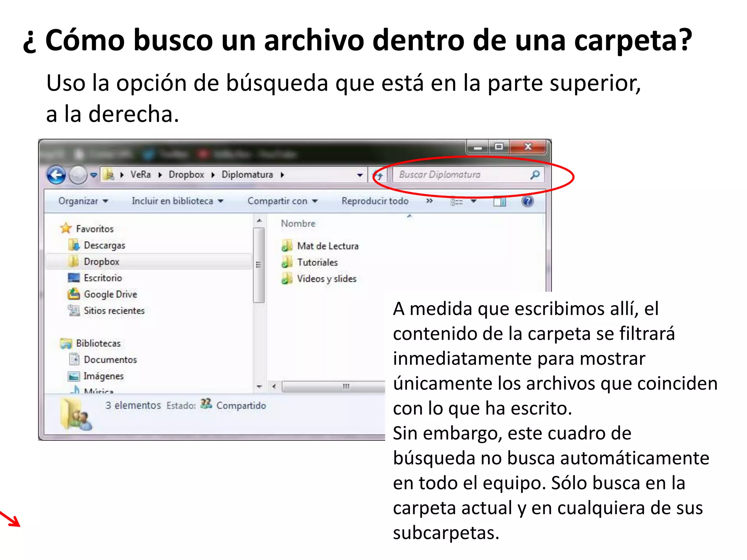The image size is (747, 560).
Task: Click the file list horizontal scrollbar thumb
Action: click(334, 386)
